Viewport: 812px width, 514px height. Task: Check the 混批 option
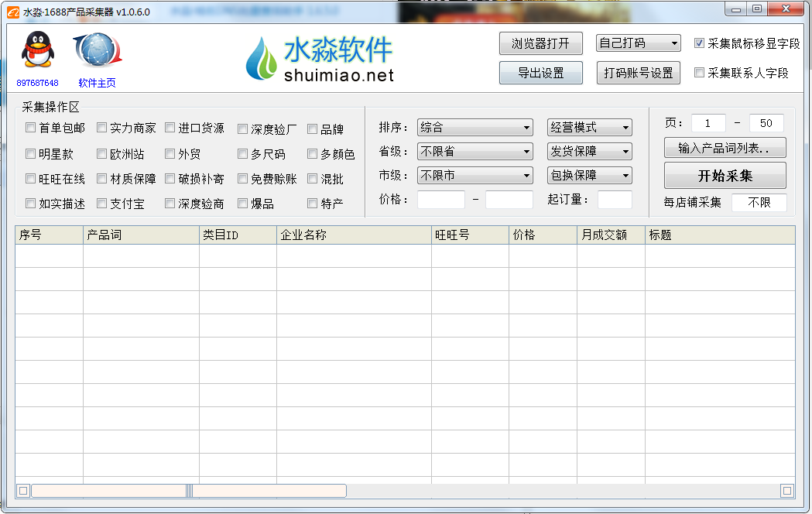point(312,179)
